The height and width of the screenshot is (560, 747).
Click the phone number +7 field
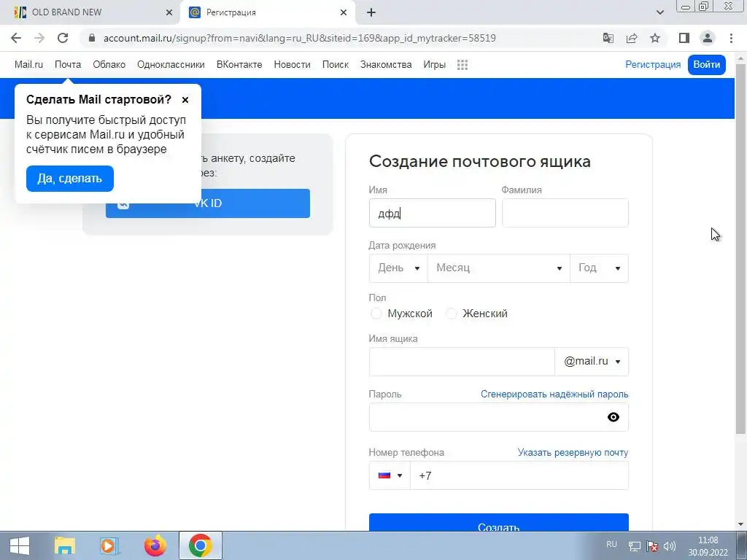click(519, 475)
